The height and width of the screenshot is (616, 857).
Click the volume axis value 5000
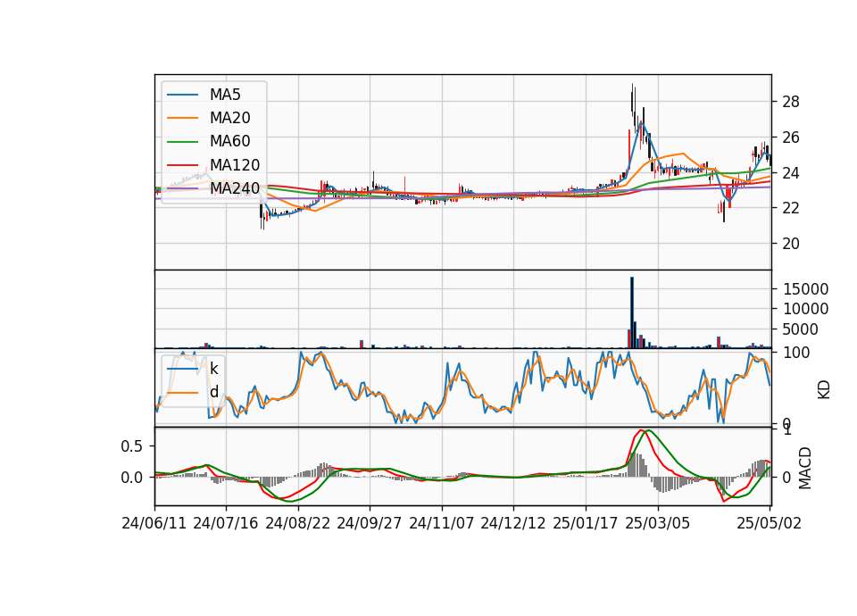[x=801, y=329]
